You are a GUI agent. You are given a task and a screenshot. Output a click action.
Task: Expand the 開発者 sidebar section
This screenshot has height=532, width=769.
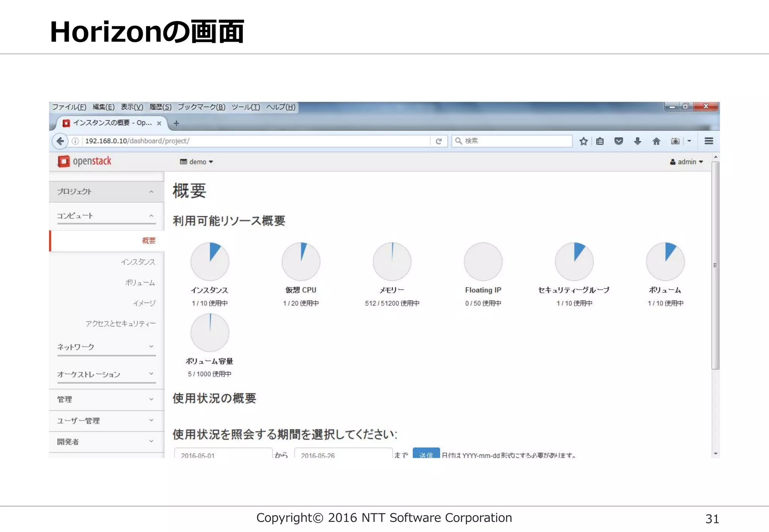tap(106, 442)
